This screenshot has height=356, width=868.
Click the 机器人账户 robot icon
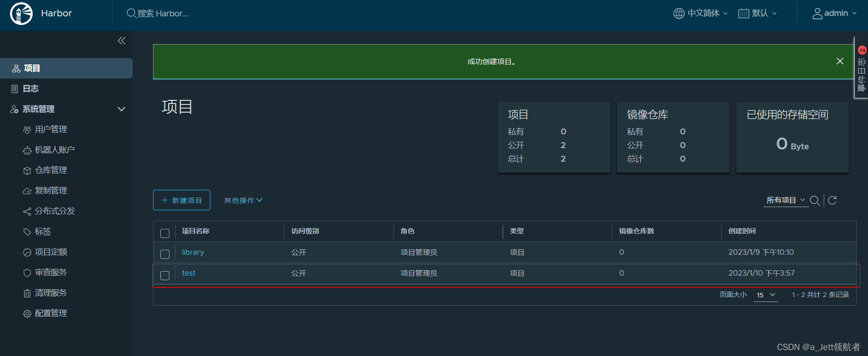[27, 150]
